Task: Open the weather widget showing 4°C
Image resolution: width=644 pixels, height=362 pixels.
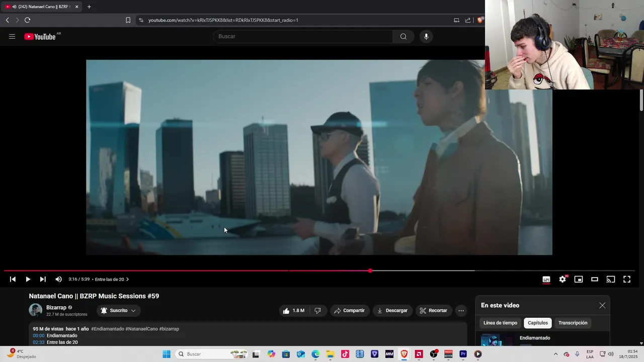Action: point(21,354)
